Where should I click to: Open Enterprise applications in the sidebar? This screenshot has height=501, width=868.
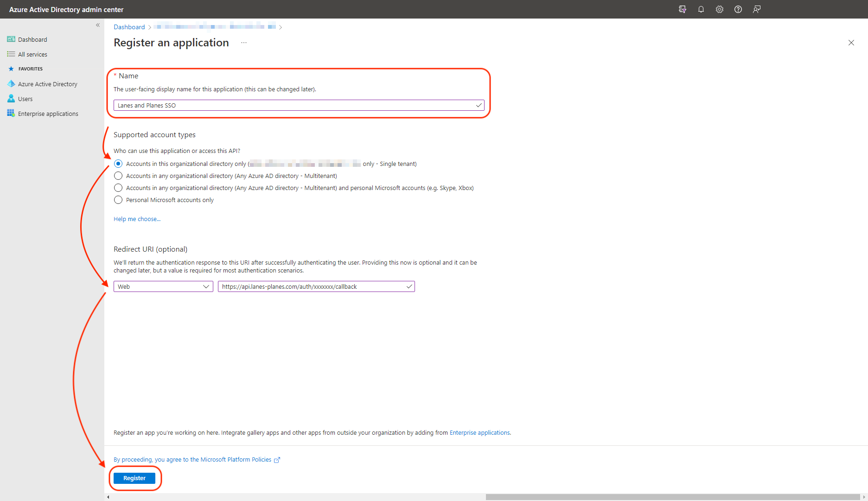pos(48,114)
